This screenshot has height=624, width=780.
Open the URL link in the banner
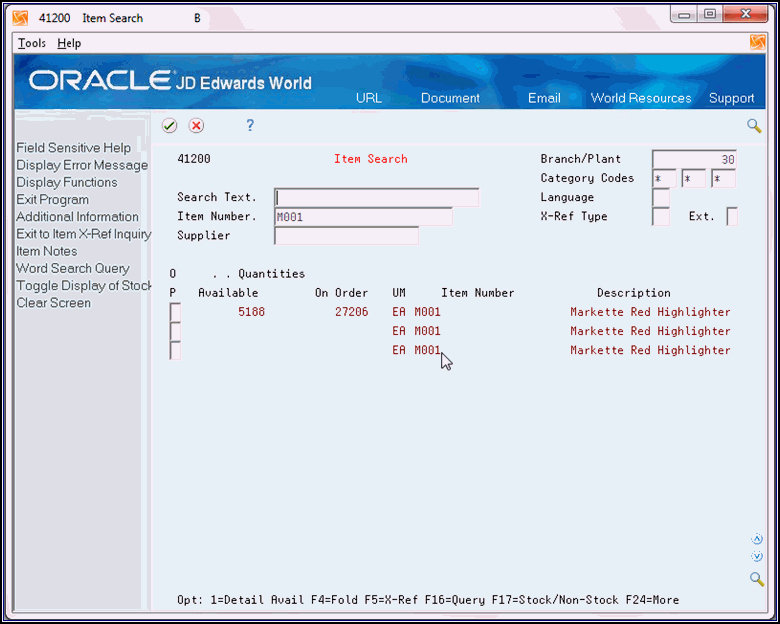coord(369,98)
